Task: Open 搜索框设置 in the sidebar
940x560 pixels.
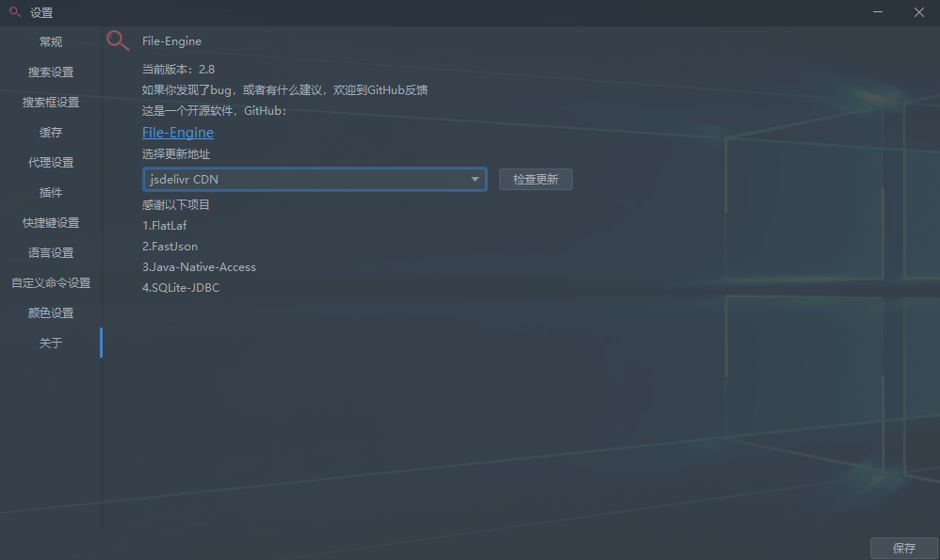Action: (x=50, y=103)
